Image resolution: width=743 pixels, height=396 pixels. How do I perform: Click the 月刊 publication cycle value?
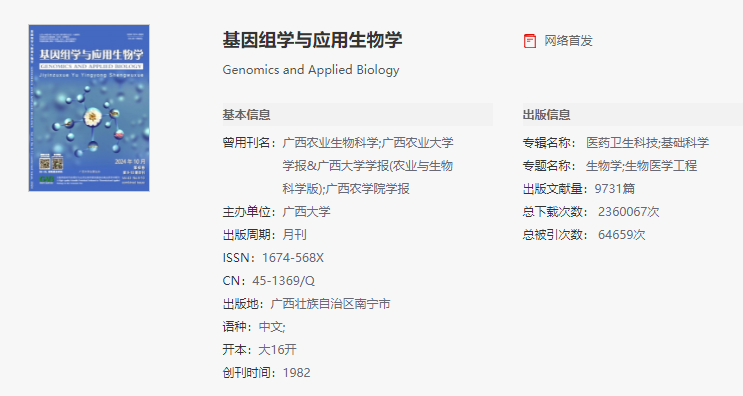[294, 235]
